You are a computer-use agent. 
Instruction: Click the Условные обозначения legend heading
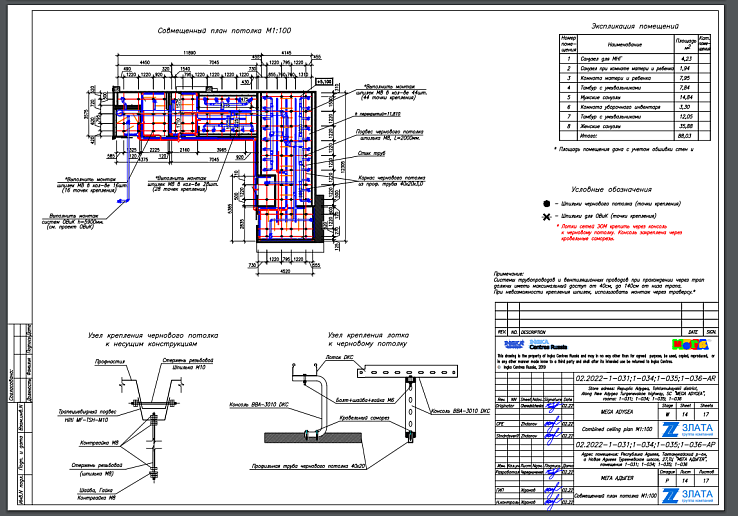(610, 189)
